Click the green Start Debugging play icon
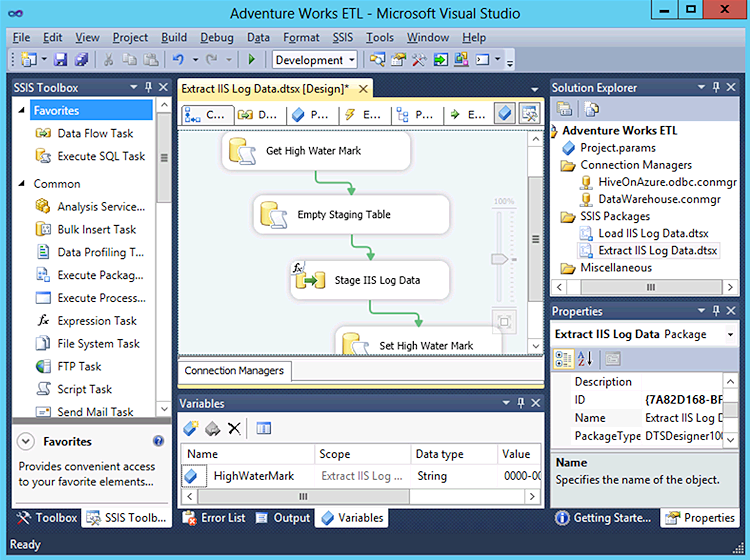Viewport: 750px width, 560px height. 251,60
